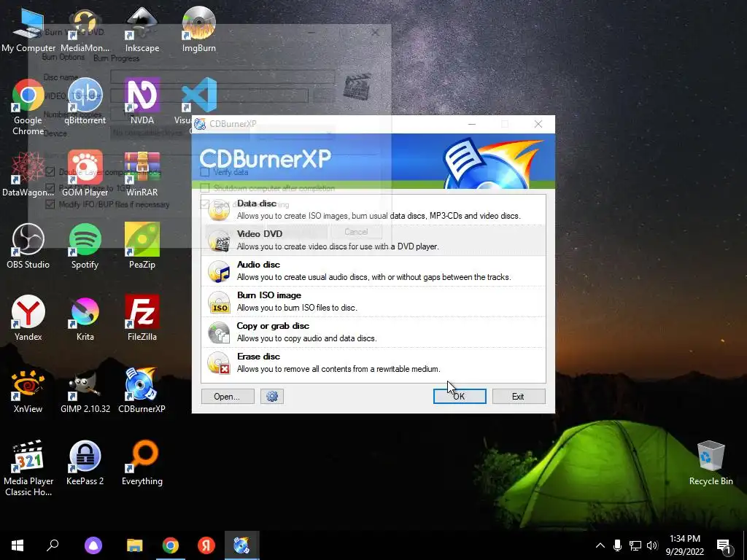Pick the Burn ISO image option
747x560 pixels.
pos(373,301)
